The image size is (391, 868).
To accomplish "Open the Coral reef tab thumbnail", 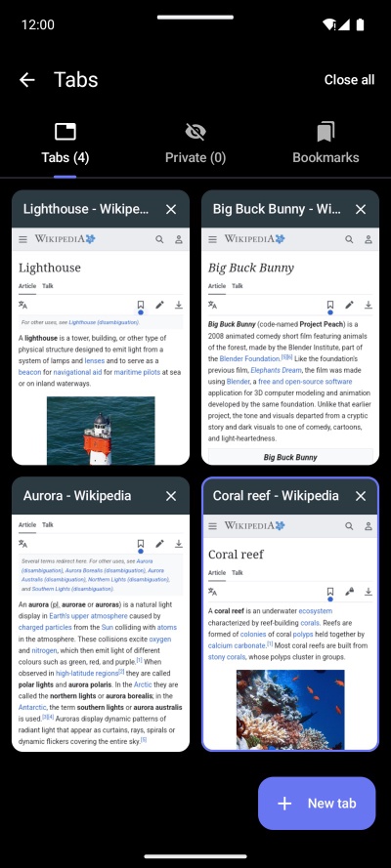I will [x=290, y=634].
